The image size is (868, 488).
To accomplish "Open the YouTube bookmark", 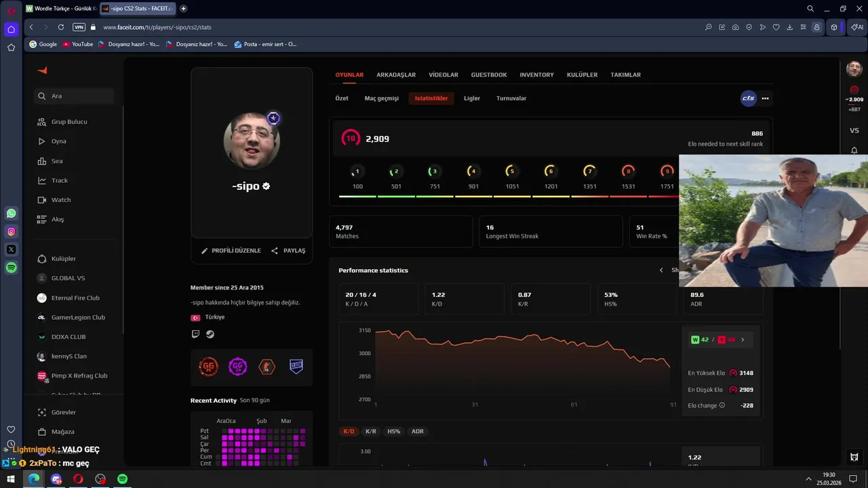I will (x=78, y=44).
